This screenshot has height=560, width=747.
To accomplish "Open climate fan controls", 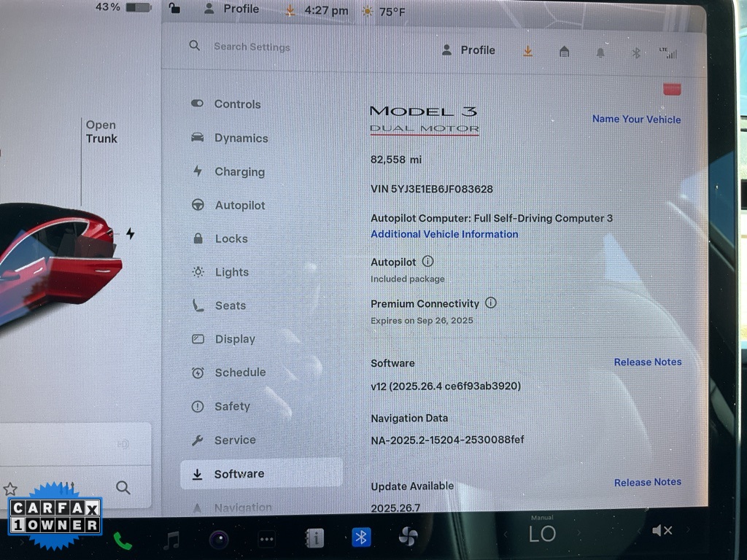I will point(408,537).
